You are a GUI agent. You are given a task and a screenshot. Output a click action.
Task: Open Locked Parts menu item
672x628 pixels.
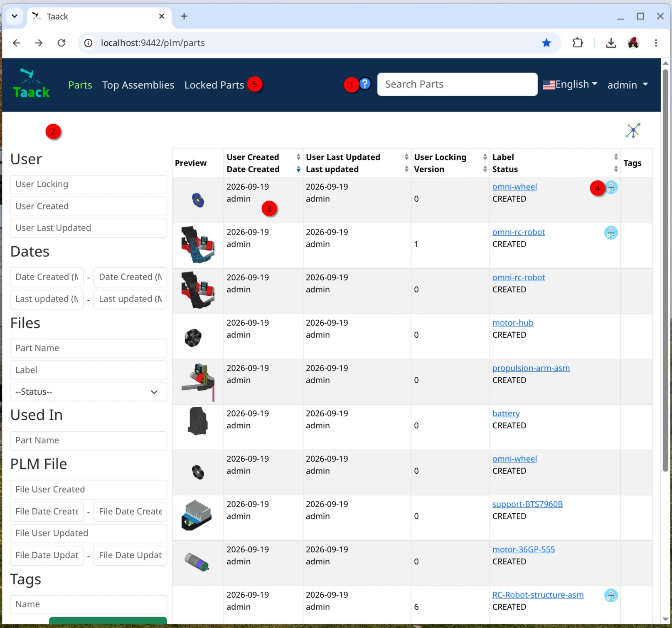pos(214,85)
